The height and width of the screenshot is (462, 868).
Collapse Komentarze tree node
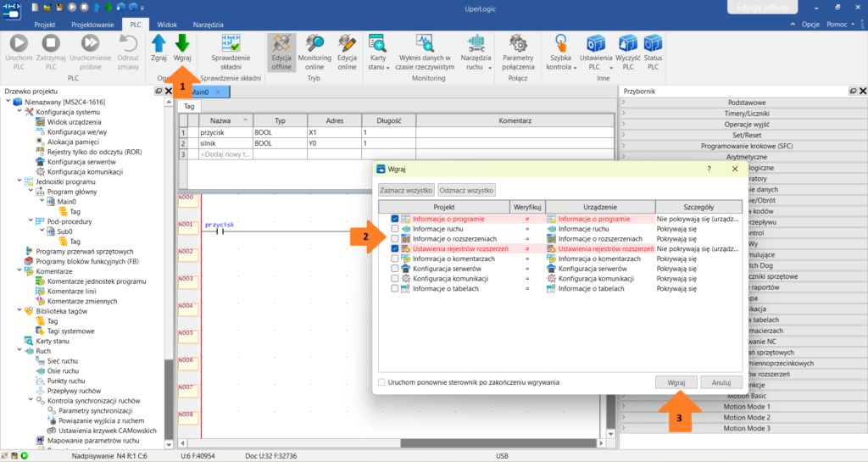pyautogui.click(x=19, y=271)
